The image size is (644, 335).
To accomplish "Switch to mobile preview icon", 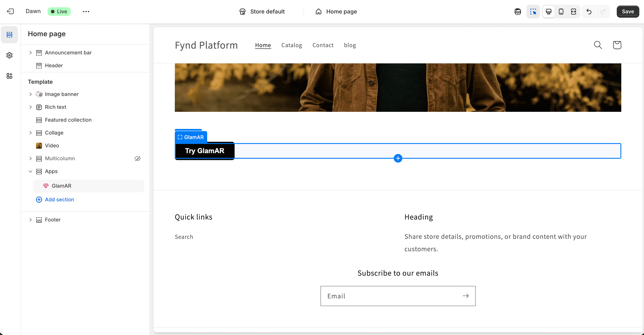I will (561, 12).
